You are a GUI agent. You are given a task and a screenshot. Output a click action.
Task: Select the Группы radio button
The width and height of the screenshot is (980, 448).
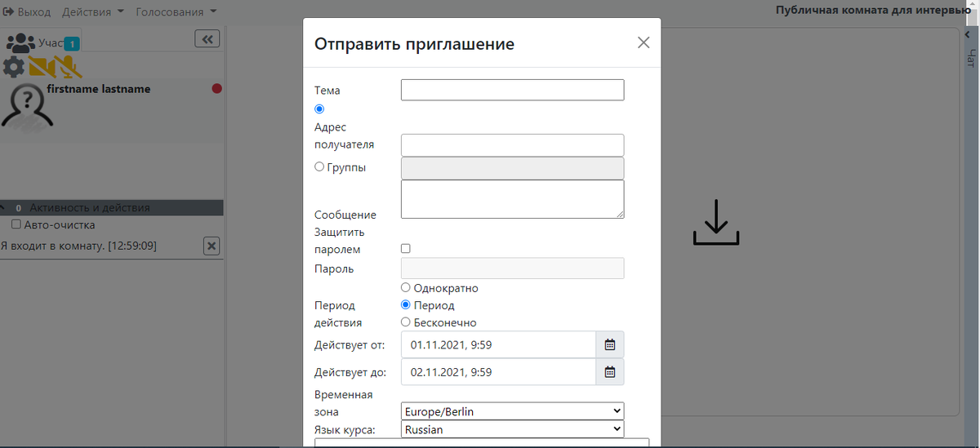pos(319,166)
